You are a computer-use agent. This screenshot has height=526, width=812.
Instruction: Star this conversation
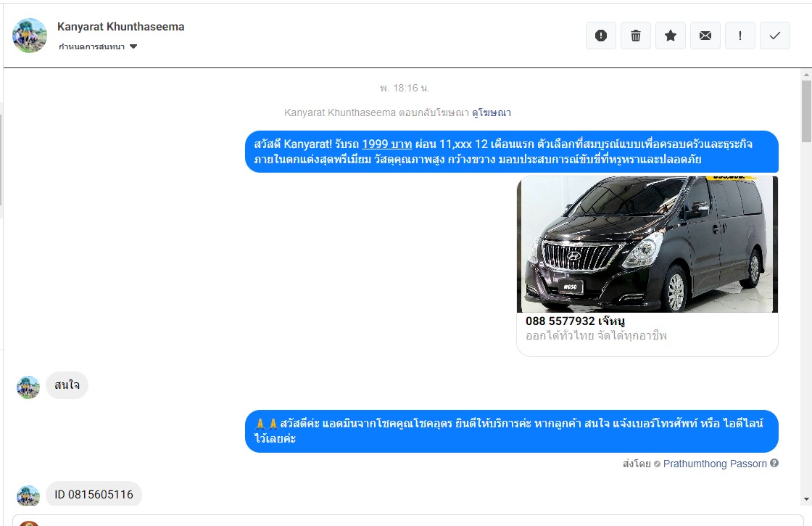[671, 36]
